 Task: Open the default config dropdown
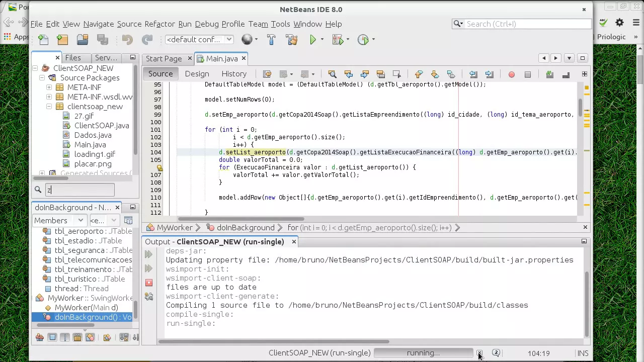pyautogui.click(x=199, y=39)
